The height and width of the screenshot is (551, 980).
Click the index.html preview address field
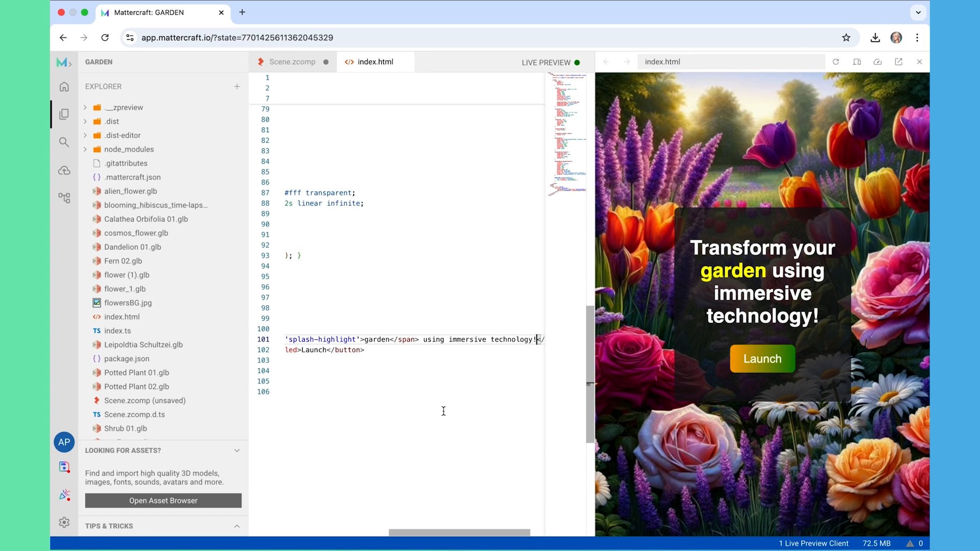(731, 62)
